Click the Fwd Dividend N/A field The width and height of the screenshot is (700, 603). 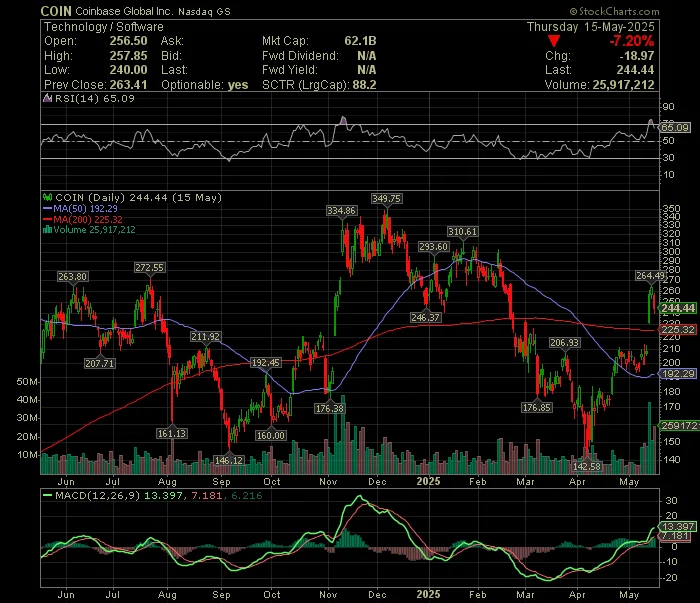coord(319,56)
